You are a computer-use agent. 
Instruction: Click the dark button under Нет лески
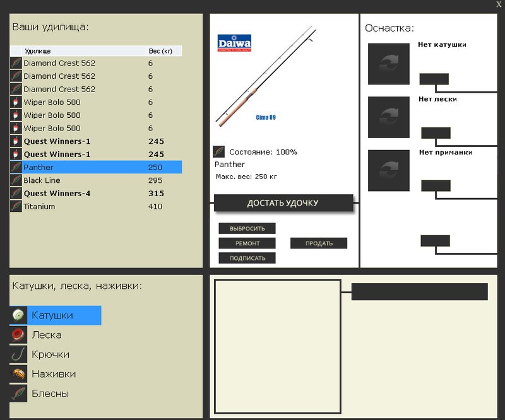tap(436, 133)
